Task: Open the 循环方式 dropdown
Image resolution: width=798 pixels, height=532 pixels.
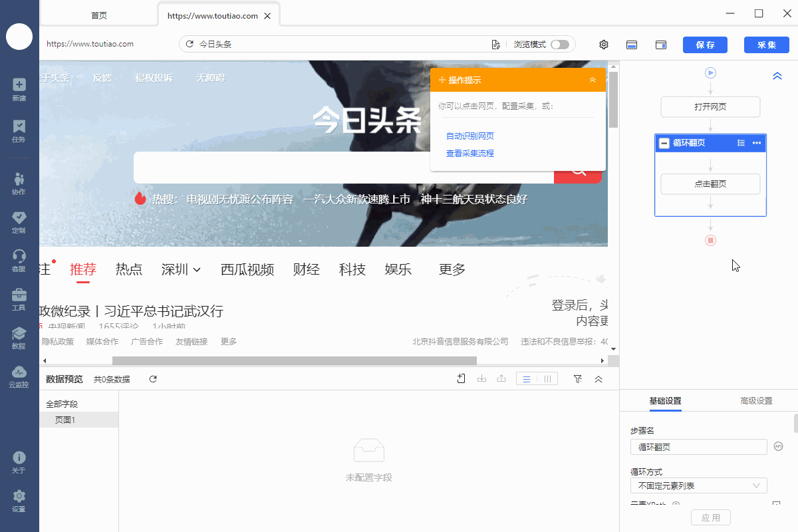Action: click(698, 485)
